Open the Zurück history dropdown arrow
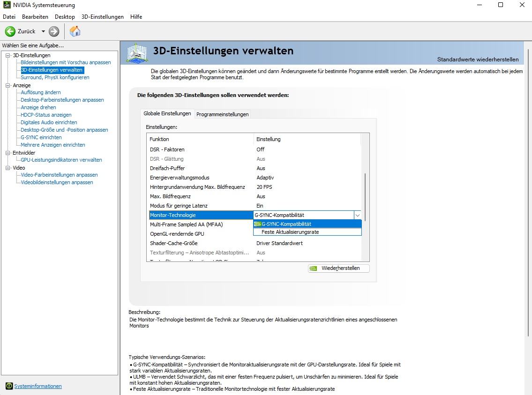The image size is (532, 395). point(43,31)
